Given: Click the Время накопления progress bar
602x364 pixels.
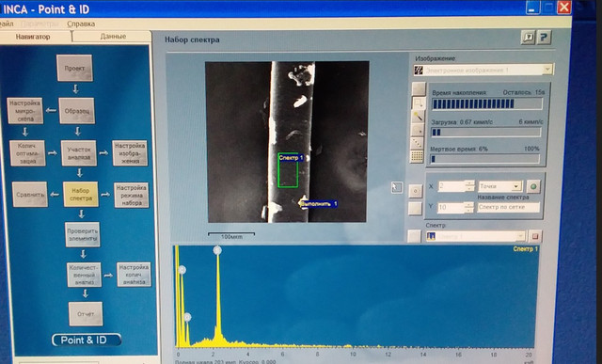Looking at the screenshot, I should point(487,103).
